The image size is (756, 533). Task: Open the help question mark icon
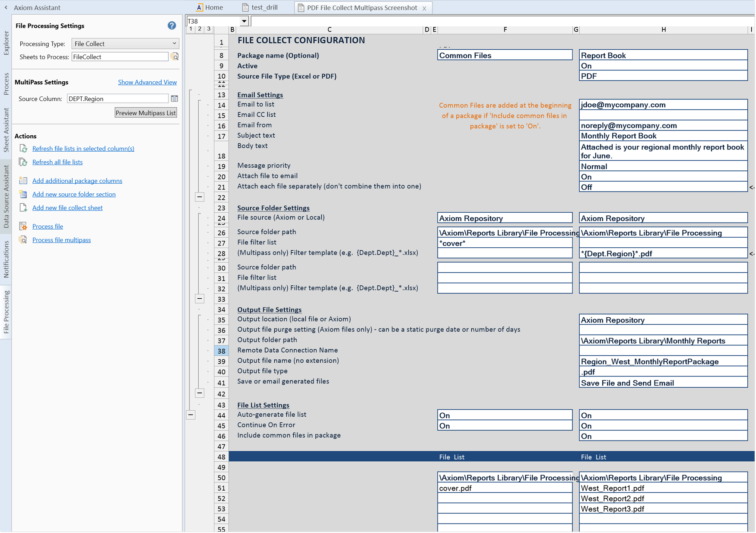[x=172, y=26]
